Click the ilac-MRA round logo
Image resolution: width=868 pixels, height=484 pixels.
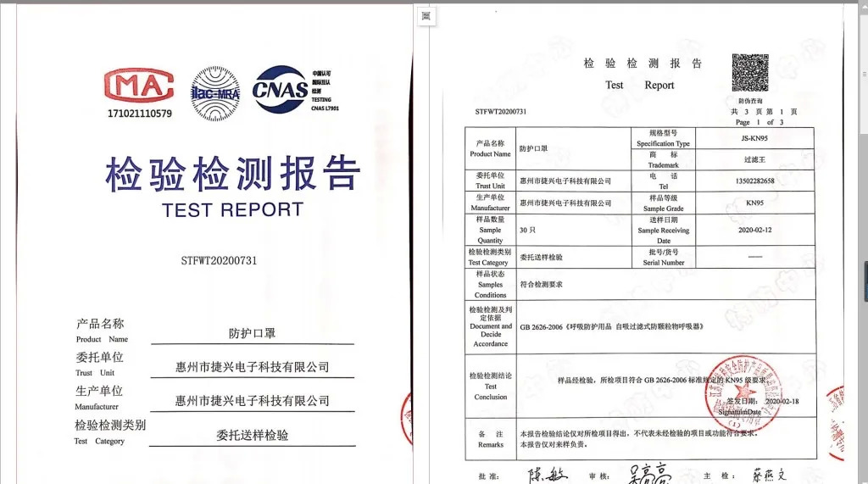point(215,93)
